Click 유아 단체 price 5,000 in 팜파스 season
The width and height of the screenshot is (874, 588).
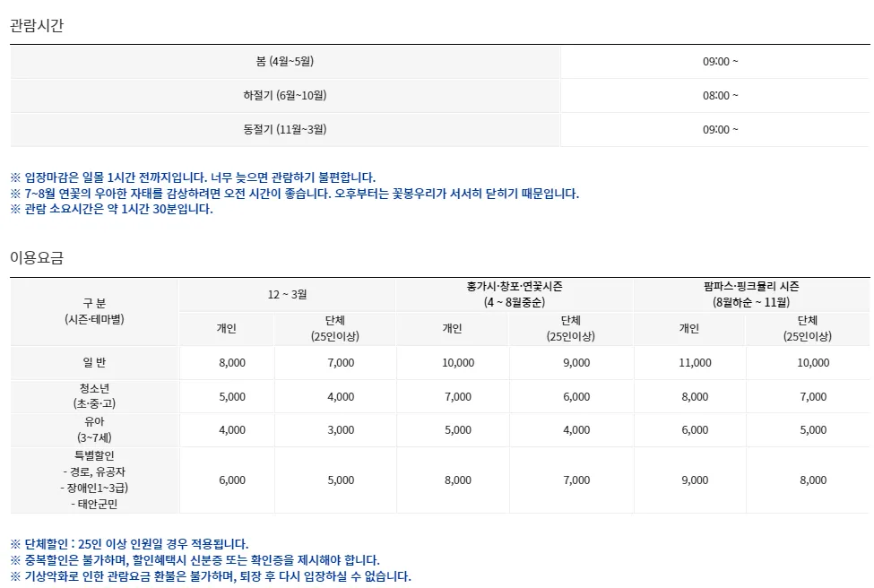click(x=813, y=430)
